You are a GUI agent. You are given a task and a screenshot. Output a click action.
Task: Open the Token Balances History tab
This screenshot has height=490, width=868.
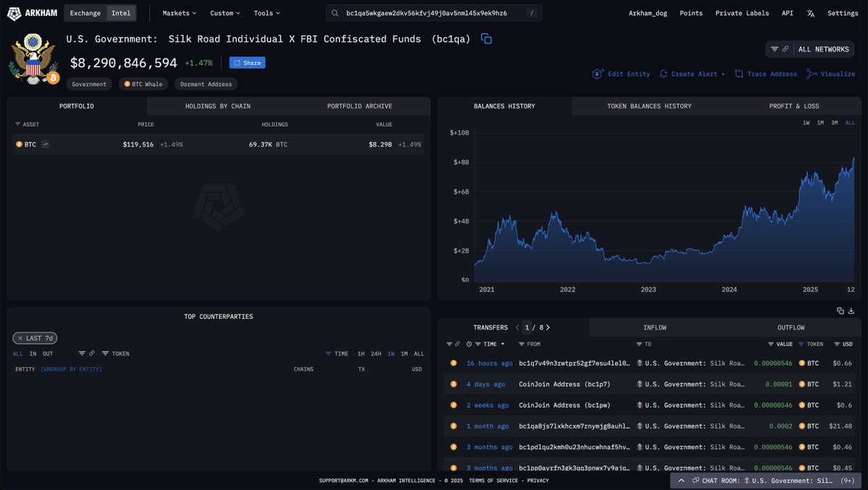coord(649,106)
